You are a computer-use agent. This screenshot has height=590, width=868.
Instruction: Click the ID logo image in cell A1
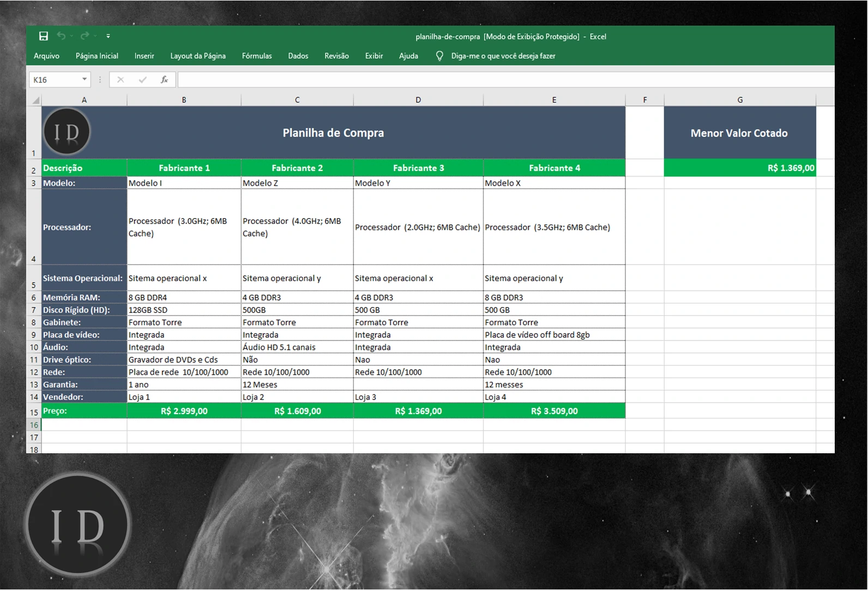pos(67,132)
